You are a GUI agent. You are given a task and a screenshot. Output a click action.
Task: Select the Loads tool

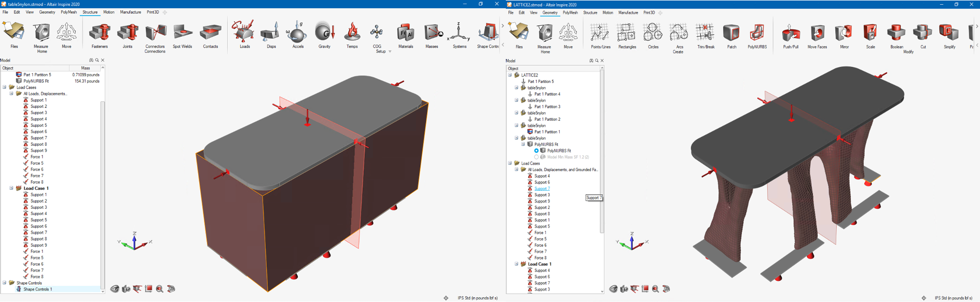(244, 35)
